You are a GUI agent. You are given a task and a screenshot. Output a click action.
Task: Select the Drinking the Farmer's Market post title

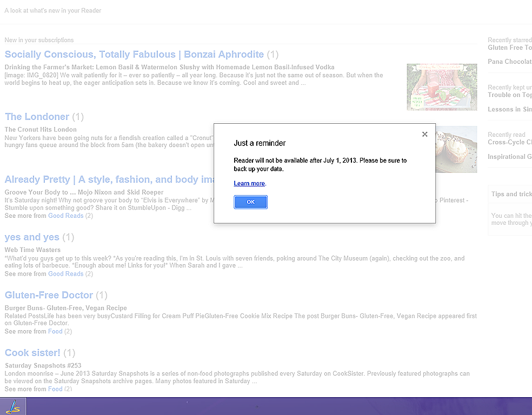point(170,67)
